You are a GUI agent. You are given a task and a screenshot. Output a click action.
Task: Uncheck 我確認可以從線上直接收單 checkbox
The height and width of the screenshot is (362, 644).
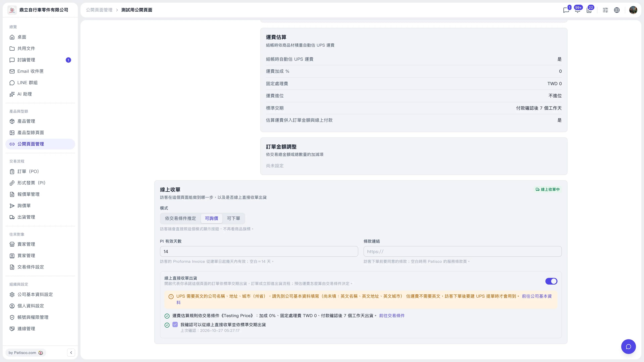click(x=175, y=324)
